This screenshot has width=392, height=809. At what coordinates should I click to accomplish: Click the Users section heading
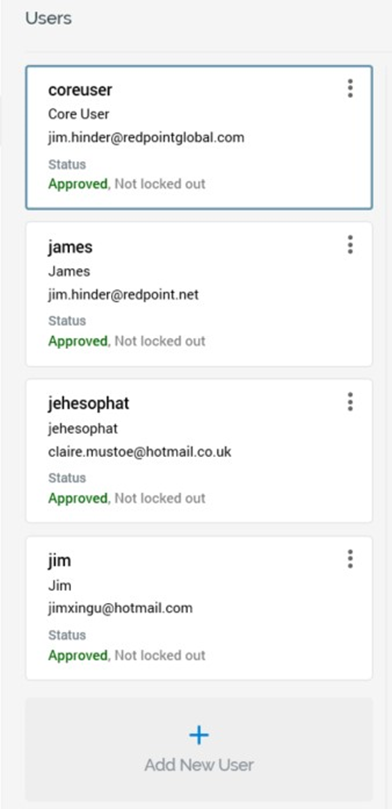[48, 19]
